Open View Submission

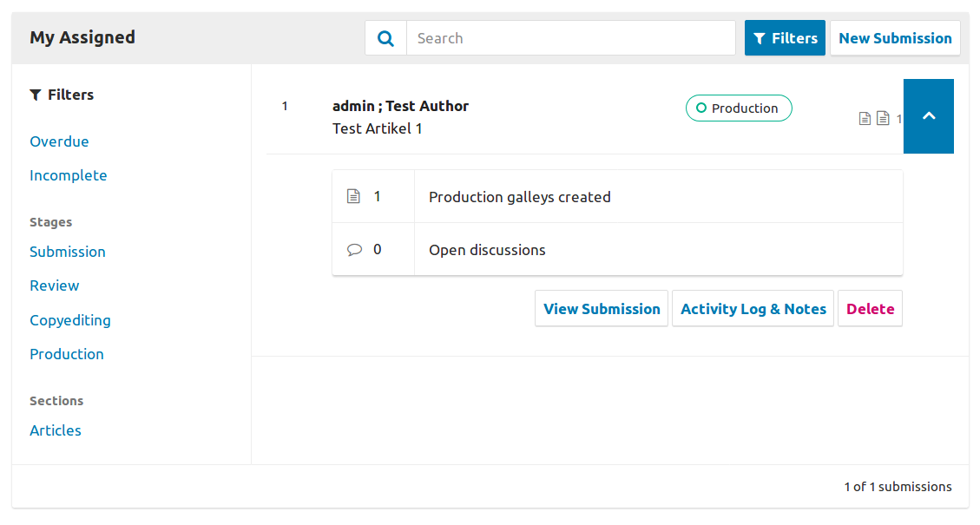pos(602,309)
